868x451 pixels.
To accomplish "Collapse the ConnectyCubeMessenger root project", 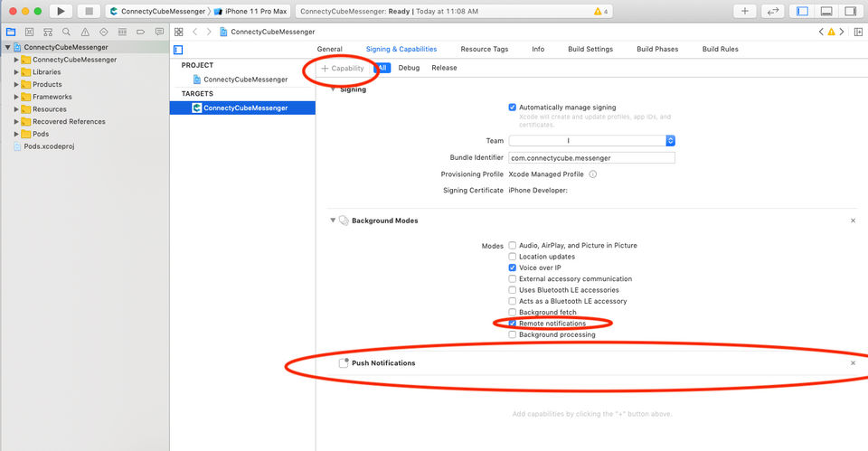I will [8, 48].
